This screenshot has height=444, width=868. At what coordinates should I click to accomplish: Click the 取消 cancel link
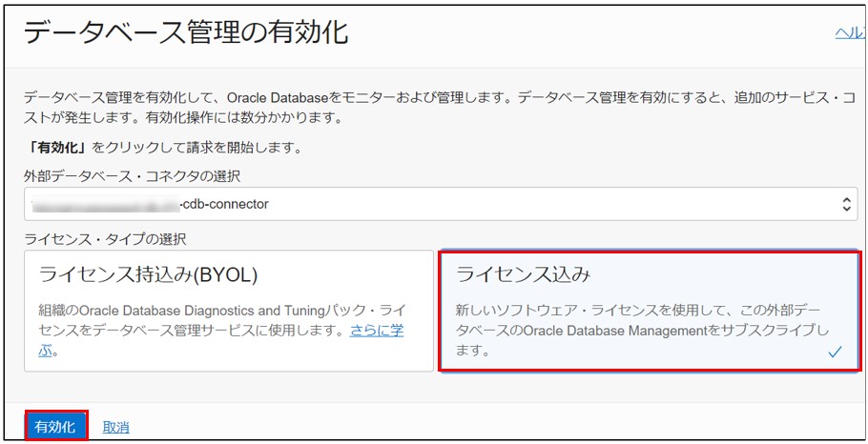115,427
